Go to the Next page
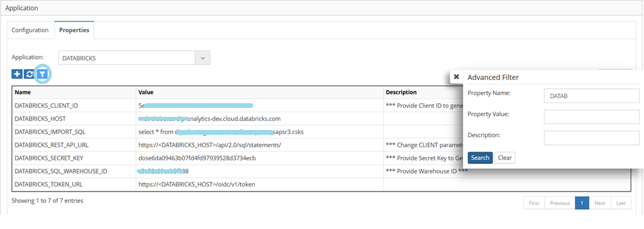This screenshot has width=644, height=229. [x=600, y=203]
